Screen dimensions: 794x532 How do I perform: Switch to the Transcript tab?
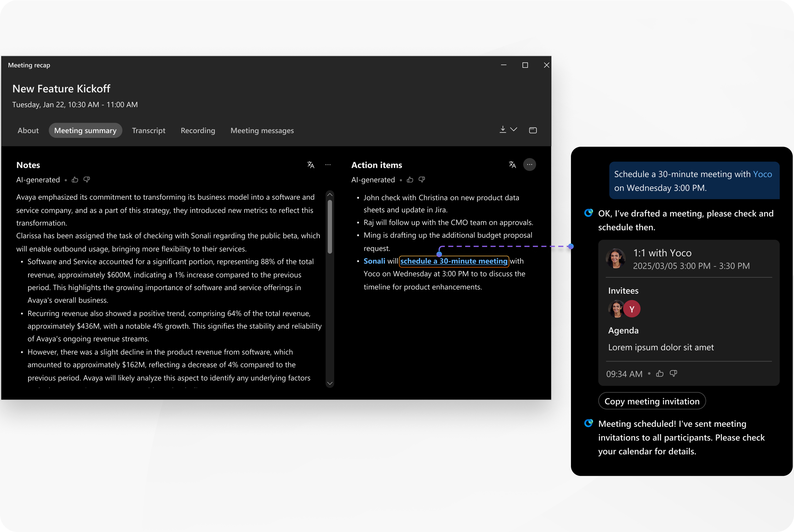tap(148, 131)
